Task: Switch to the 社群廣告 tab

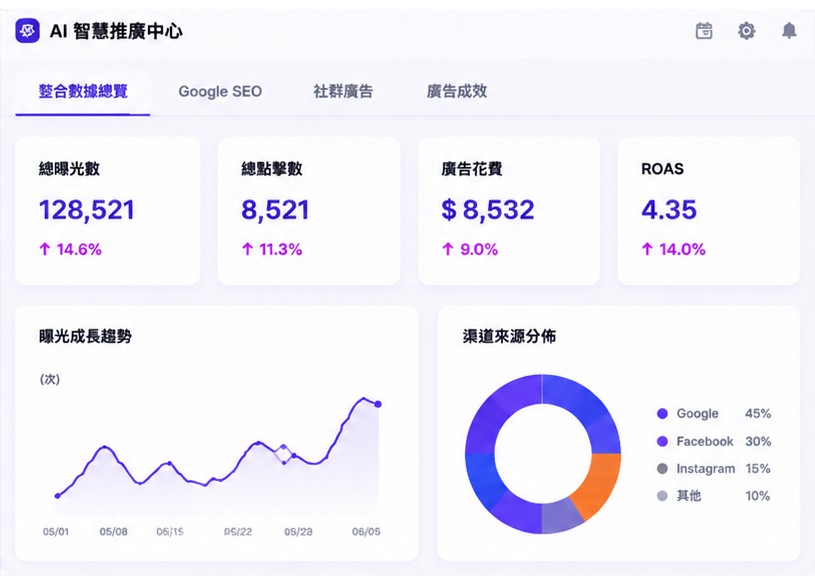Action: click(343, 91)
